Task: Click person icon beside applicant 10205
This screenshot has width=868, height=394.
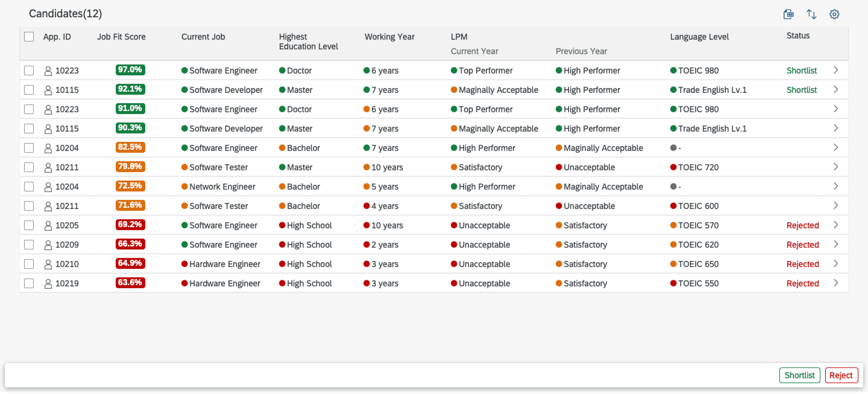Action: click(48, 226)
